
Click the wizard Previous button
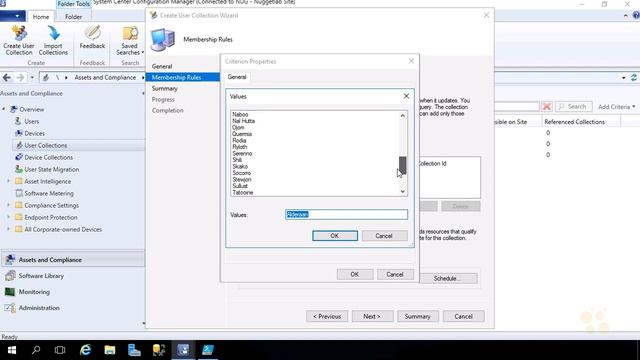[x=327, y=316]
